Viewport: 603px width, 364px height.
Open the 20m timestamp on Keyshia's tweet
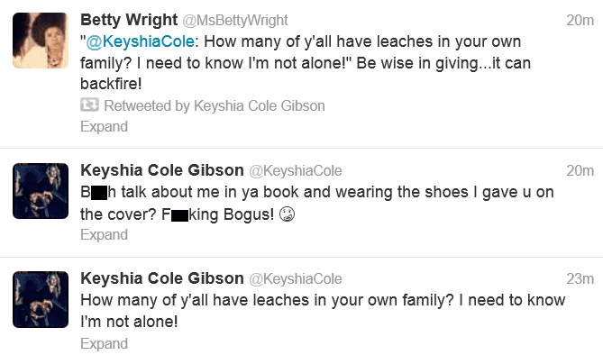(580, 170)
